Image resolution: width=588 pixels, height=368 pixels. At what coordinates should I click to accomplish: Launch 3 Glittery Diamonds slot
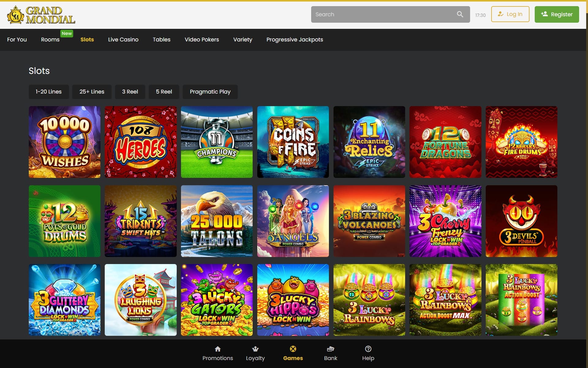coord(65,300)
